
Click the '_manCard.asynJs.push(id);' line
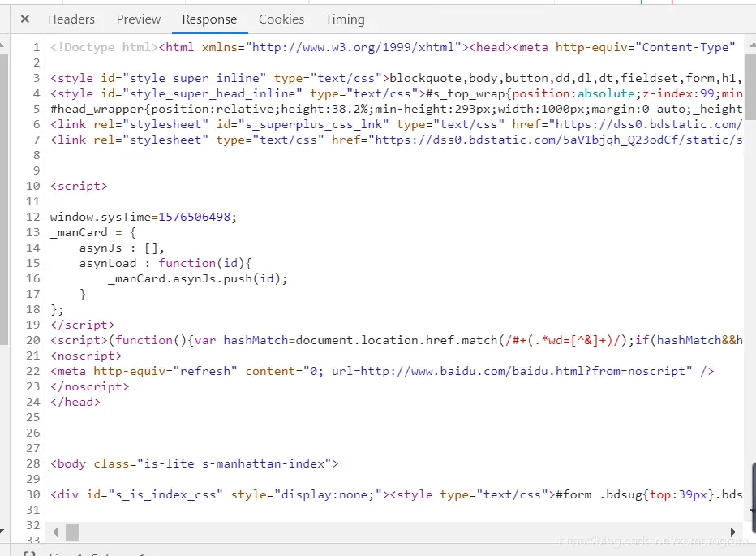coord(198,278)
